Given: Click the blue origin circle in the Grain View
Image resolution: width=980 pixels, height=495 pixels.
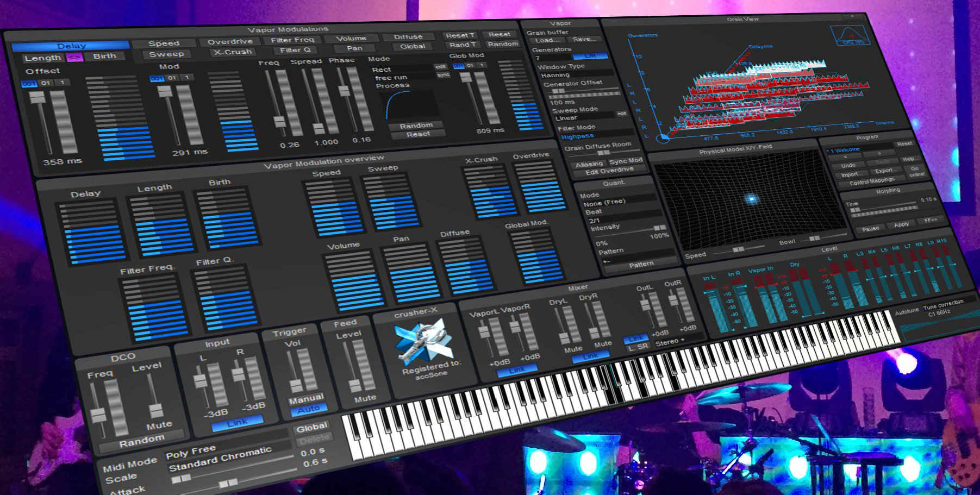Looking at the screenshot, I should pos(663,138).
